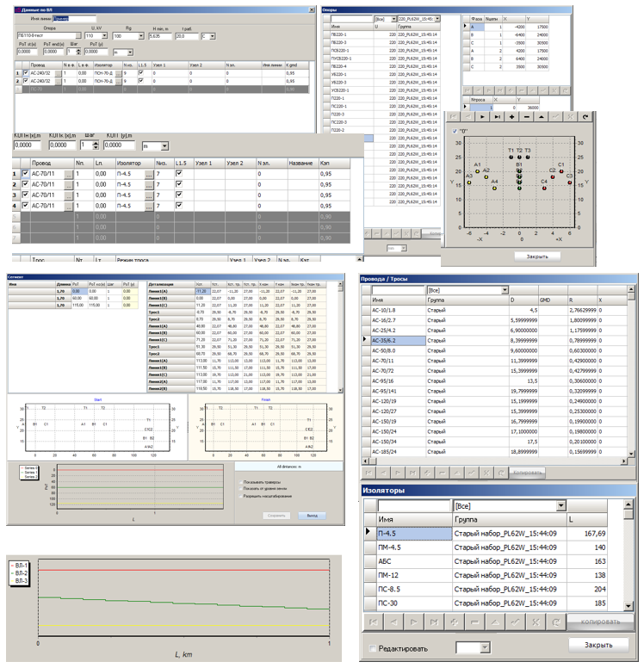The height and width of the screenshot is (668, 644).
Task: Click Закрыть button in Изоляторы panel
Action: (596, 646)
